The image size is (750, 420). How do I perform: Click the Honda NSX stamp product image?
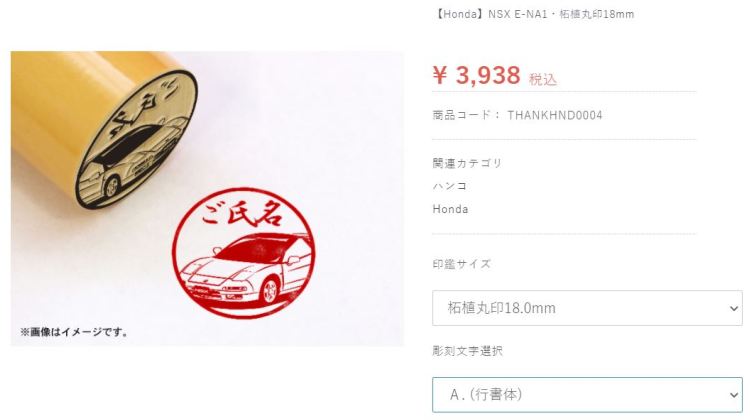click(x=207, y=199)
